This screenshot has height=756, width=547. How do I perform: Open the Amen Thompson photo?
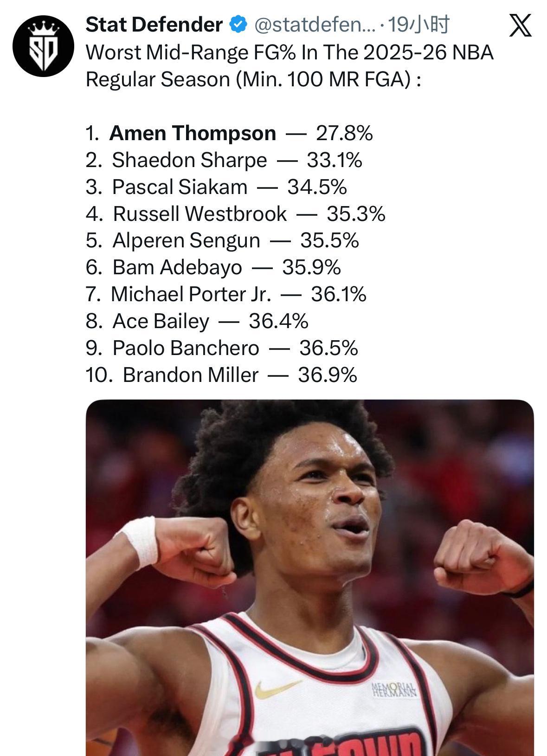(x=309, y=578)
